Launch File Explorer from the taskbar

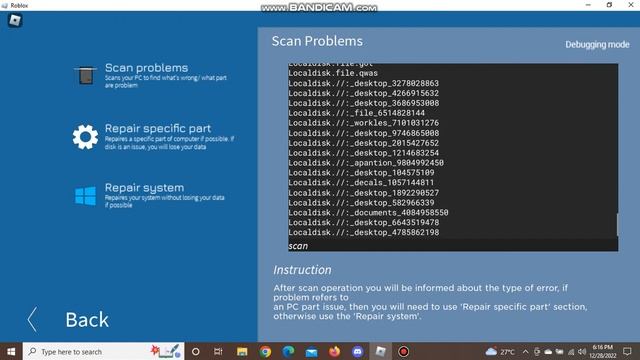(x=242, y=351)
